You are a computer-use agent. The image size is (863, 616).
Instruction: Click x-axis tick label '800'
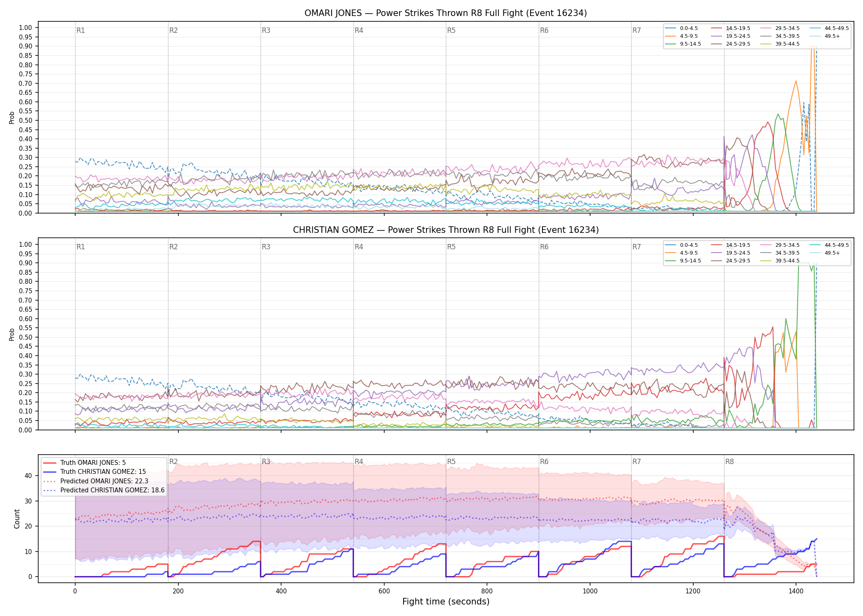click(x=487, y=591)
